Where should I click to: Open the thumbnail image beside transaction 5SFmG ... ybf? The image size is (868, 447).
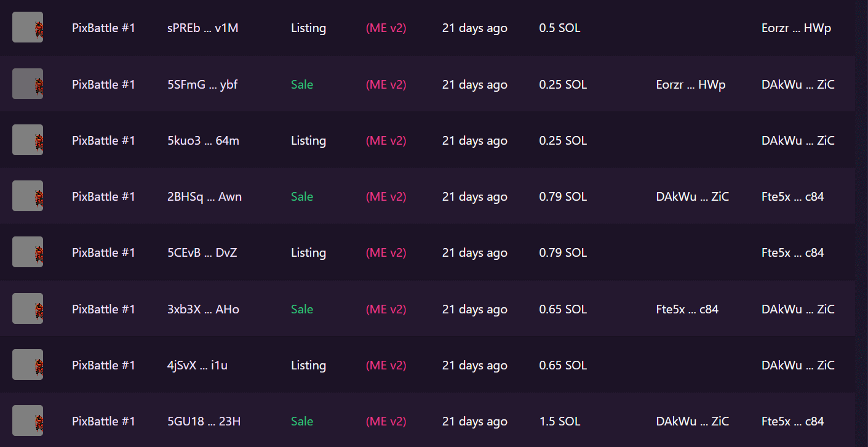pyautogui.click(x=28, y=84)
